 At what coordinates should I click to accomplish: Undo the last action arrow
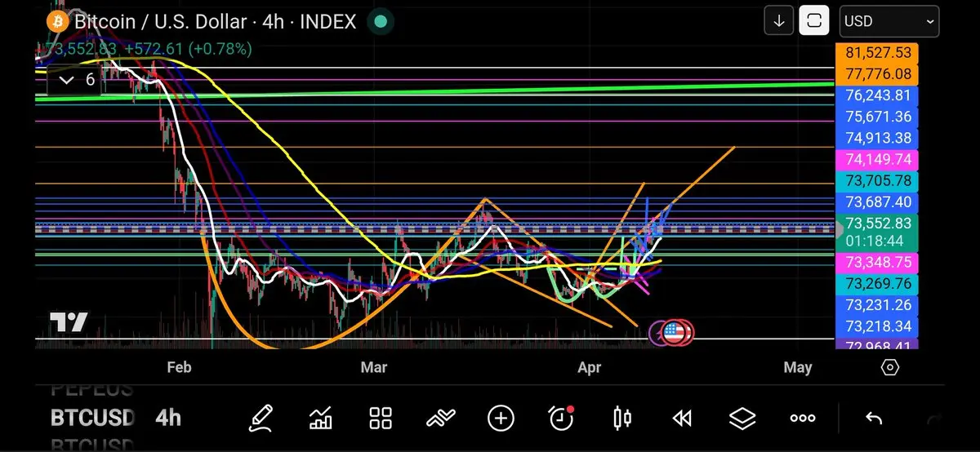874,419
